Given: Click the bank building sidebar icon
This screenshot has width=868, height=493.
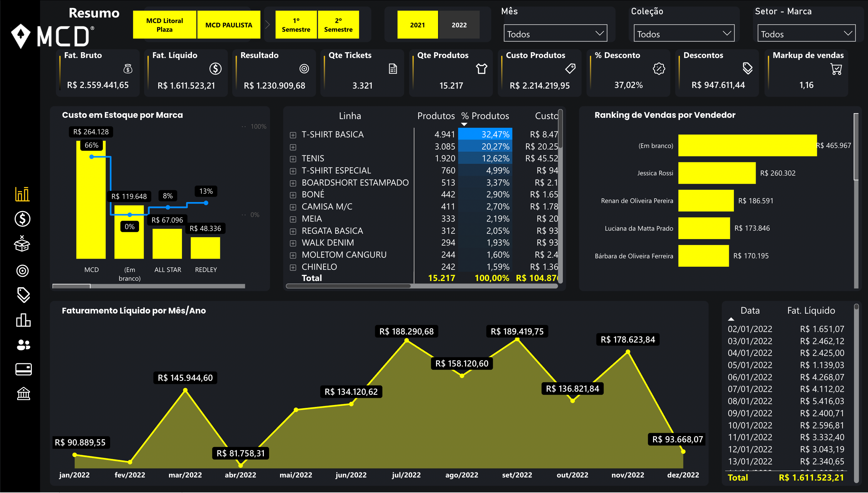Looking at the screenshot, I should coord(23,394).
